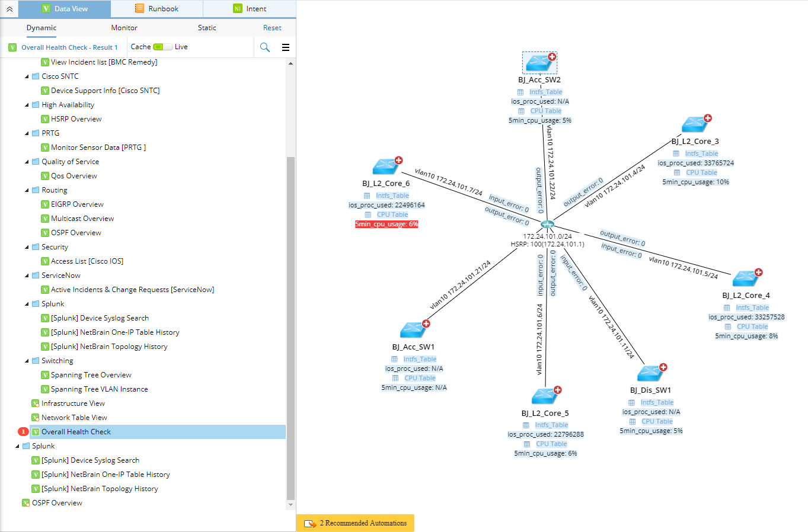The width and height of the screenshot is (808, 532).
Task: Click the BJ_L2_Core_6 switch icon
Action: [x=387, y=166]
